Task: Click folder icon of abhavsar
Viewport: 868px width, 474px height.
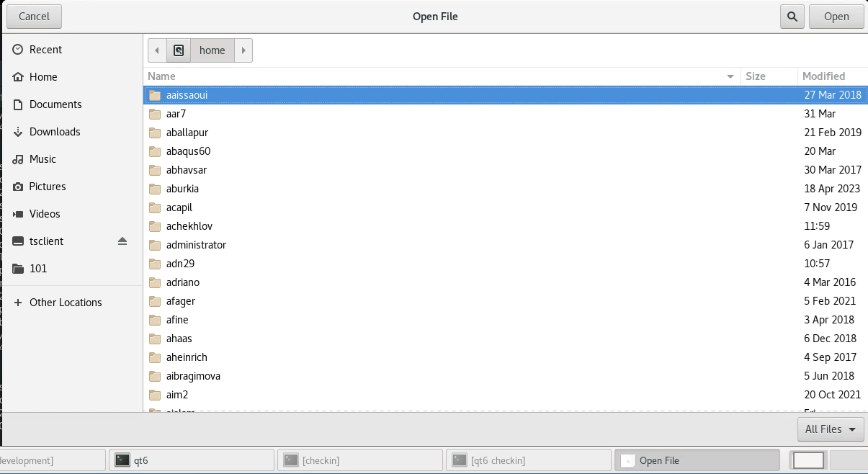Action: [154, 170]
